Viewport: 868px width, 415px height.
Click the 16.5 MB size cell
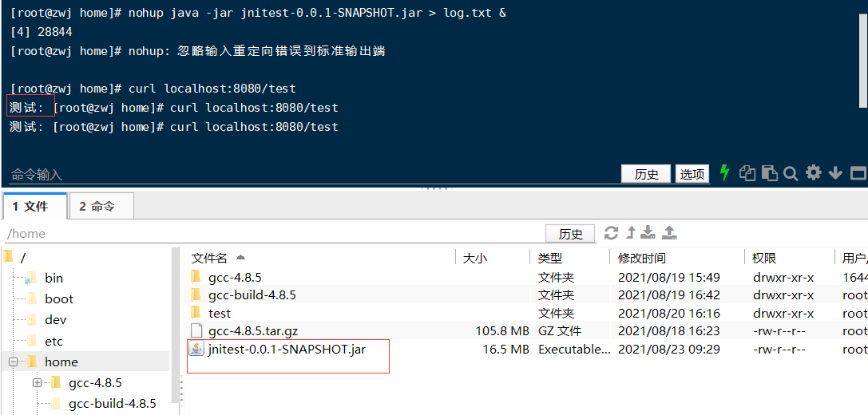(505, 349)
